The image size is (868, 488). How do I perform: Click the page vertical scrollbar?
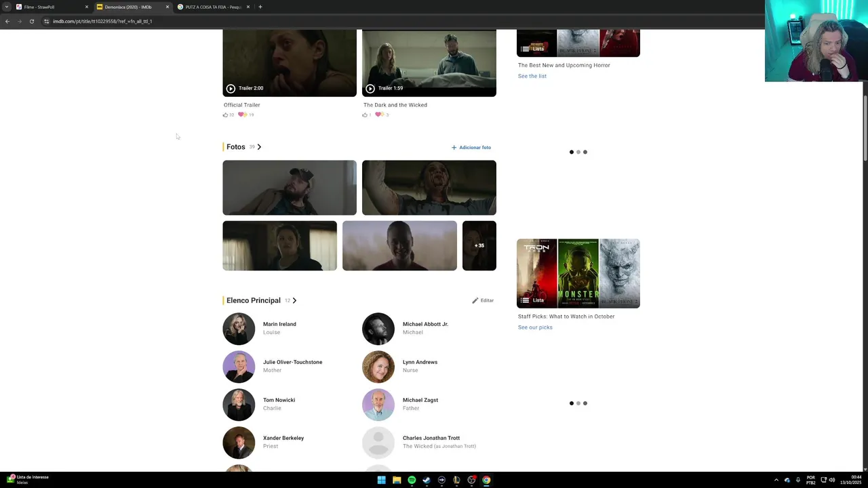(865, 129)
